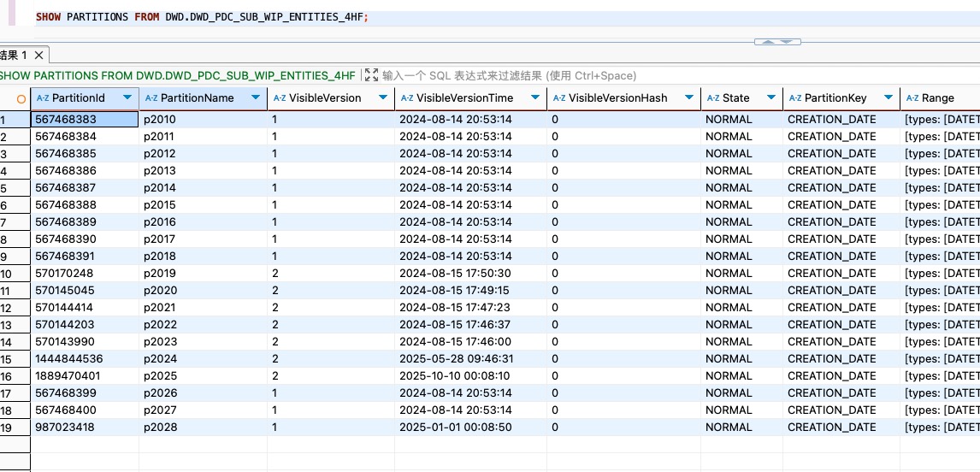Screen dimensions: 980x472
Task: Click the SQL filter expression input field
Action: click(x=513, y=75)
